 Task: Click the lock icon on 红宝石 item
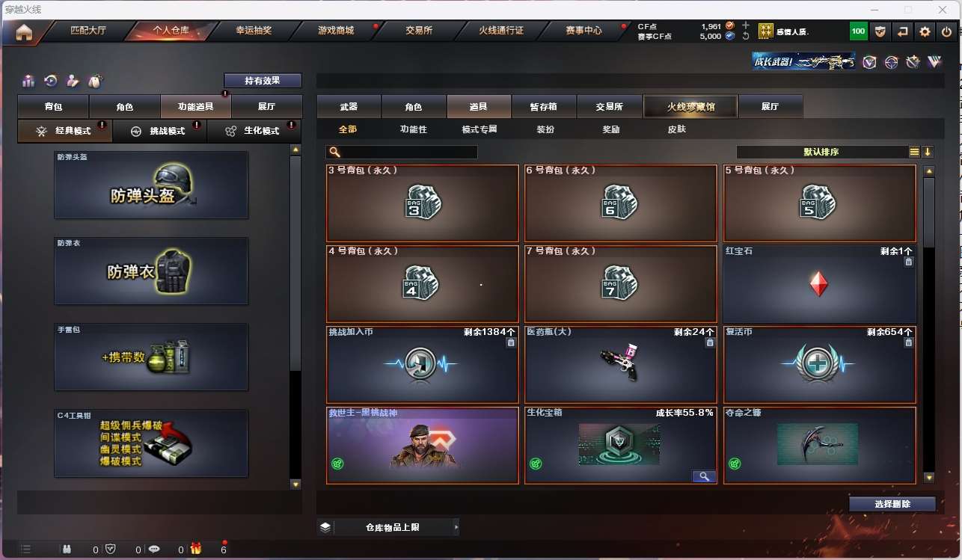tap(908, 262)
